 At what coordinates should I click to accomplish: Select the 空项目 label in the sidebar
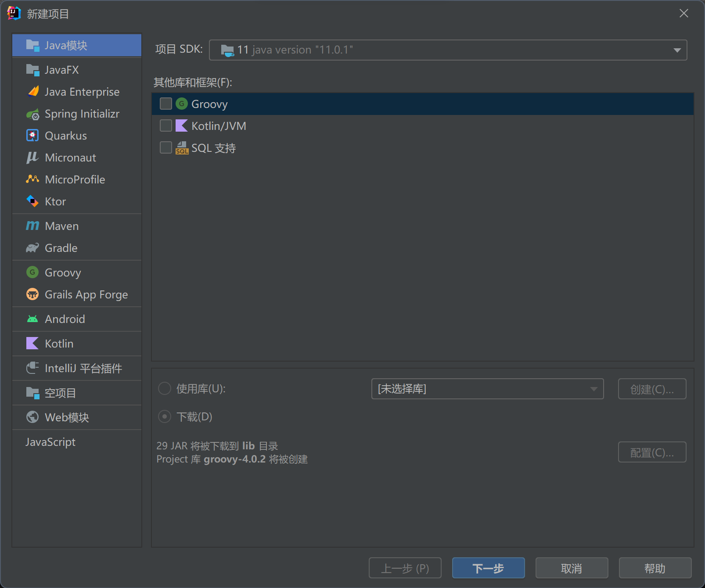[60, 393]
